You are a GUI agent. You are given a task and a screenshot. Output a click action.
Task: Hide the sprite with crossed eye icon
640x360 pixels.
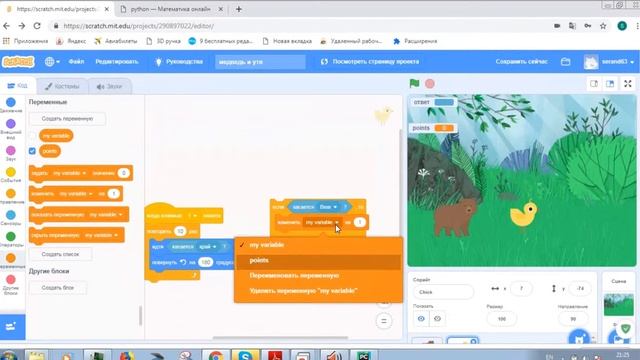click(x=437, y=319)
